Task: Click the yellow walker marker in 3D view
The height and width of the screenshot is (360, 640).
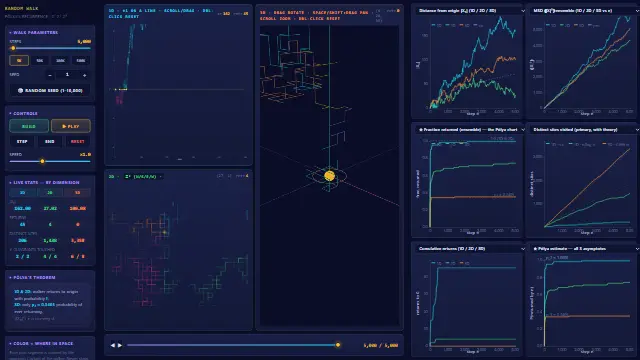Action: point(329,176)
